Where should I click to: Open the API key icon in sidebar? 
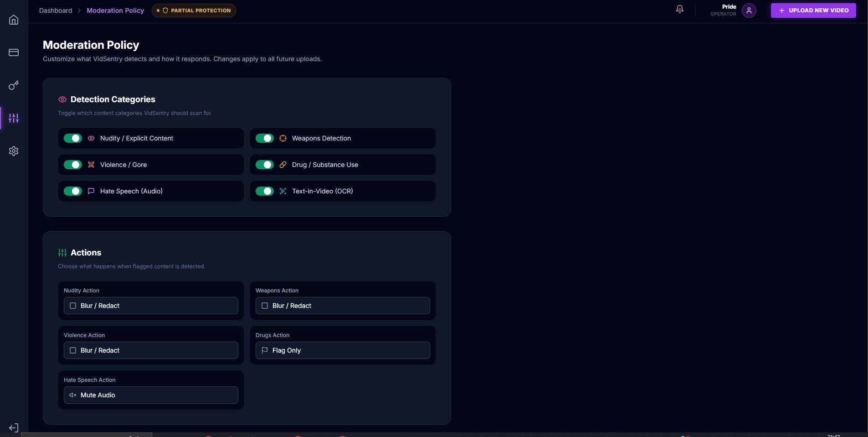pos(14,85)
